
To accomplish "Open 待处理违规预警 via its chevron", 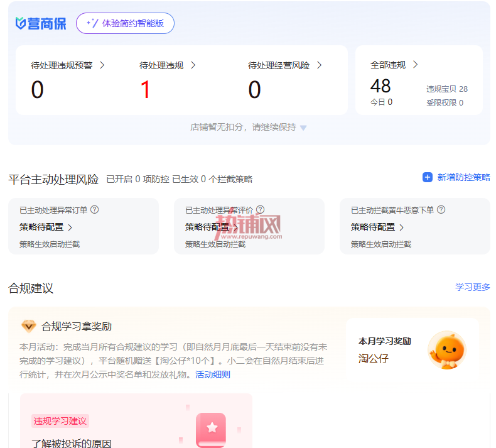I will (x=102, y=65).
